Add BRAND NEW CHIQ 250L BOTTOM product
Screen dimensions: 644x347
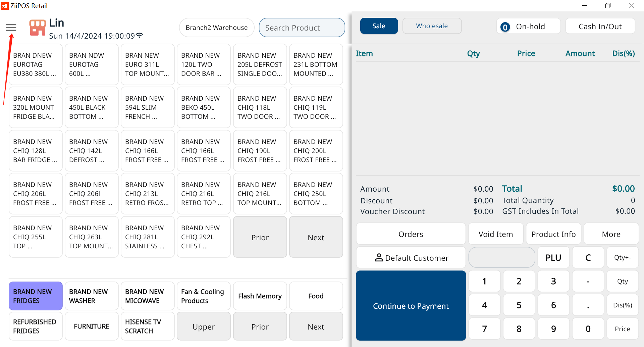316,194
